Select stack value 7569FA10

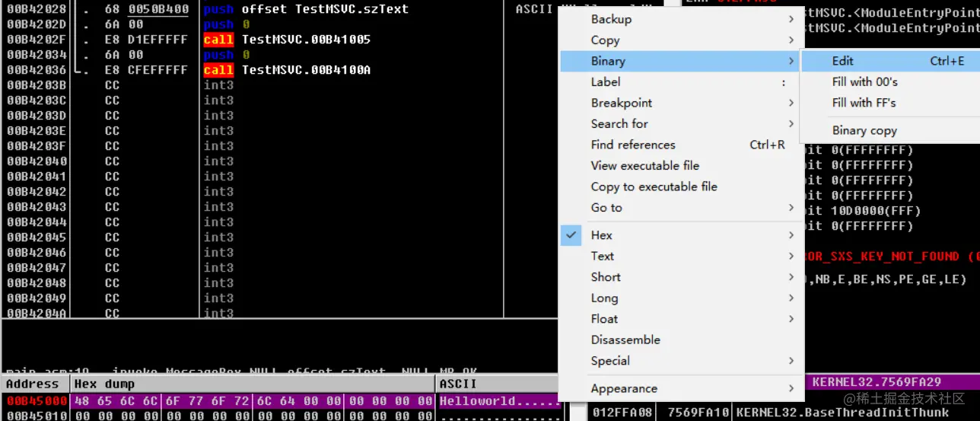(x=698, y=413)
